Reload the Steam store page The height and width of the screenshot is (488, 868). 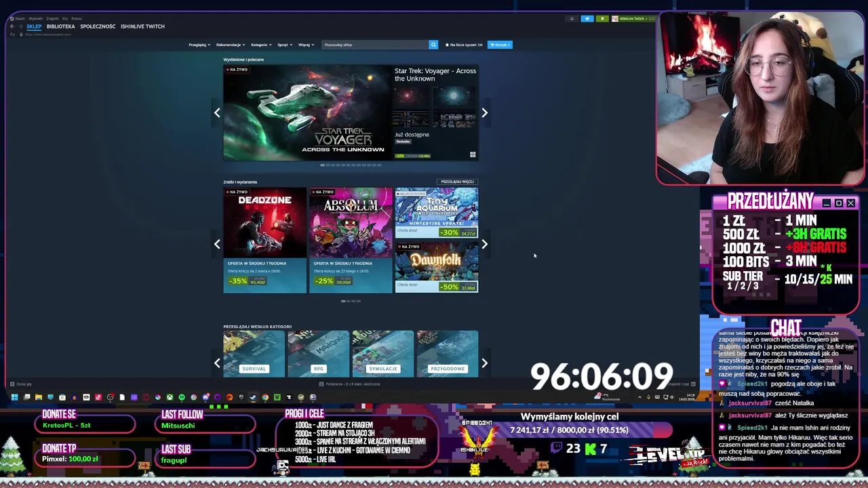(12, 35)
